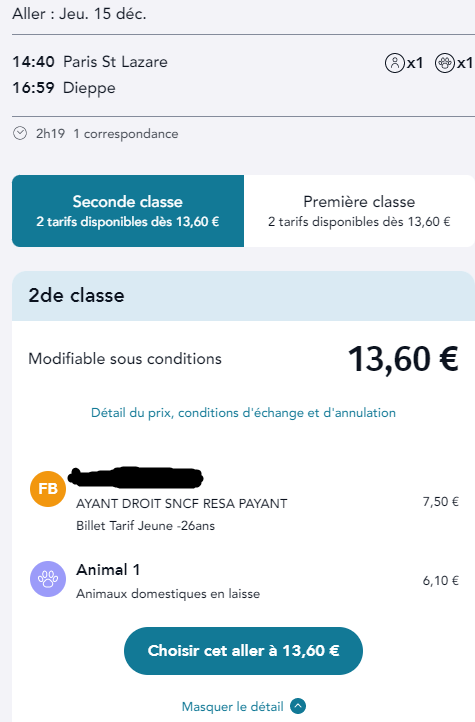475x722 pixels.
Task: Collapse details with the chevron-up icon
Action: pos(298,706)
